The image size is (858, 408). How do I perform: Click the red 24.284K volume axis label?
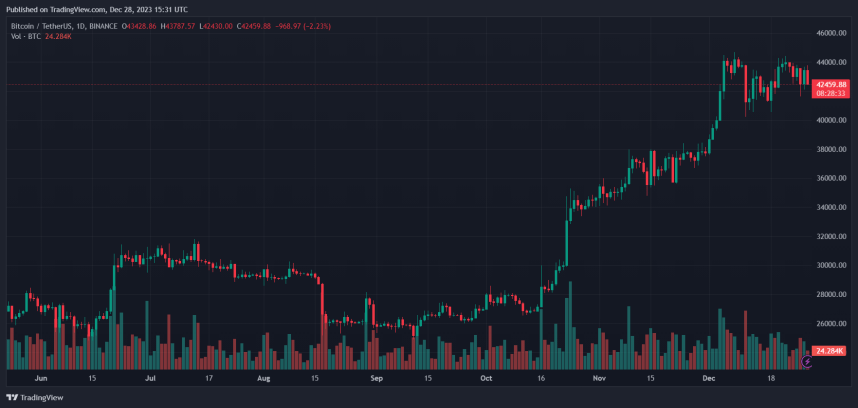pyautogui.click(x=828, y=351)
